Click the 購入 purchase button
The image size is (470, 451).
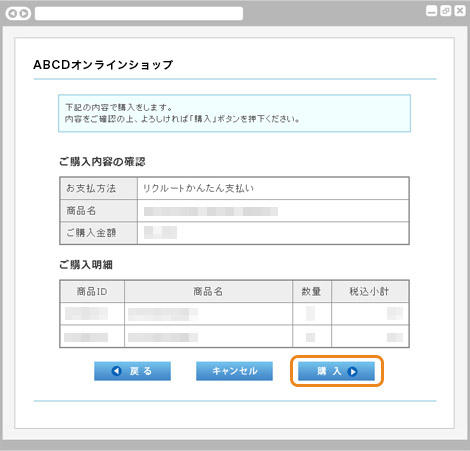336,371
